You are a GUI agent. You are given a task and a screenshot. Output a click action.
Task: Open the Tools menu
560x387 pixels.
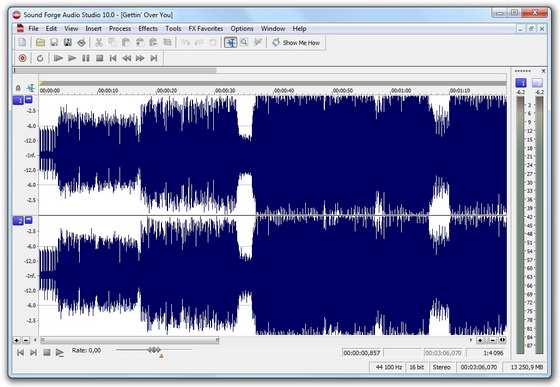[173, 29]
